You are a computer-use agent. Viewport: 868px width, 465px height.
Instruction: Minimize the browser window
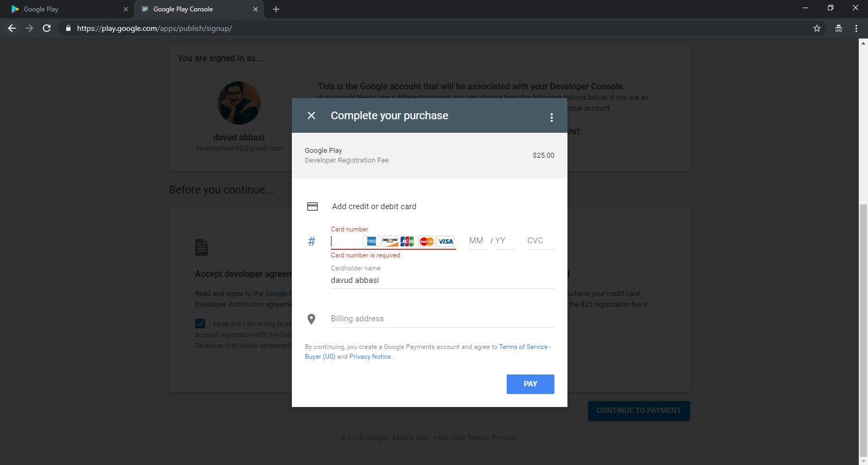(x=806, y=8)
